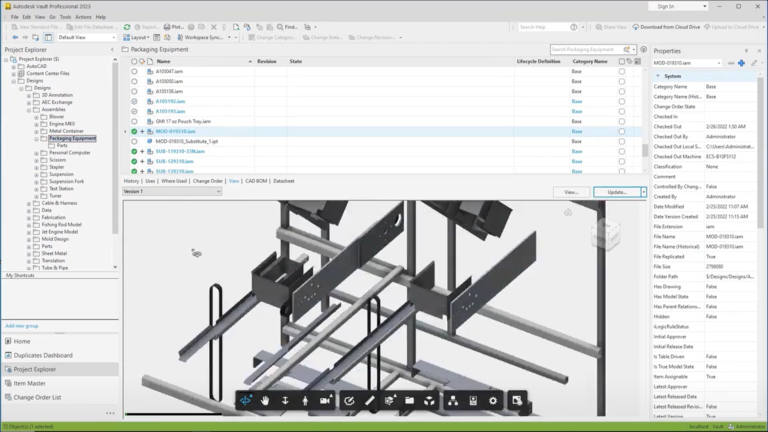This screenshot has height=432, width=768.
Task: Open Change Order List in navigation
Action: pos(37,397)
